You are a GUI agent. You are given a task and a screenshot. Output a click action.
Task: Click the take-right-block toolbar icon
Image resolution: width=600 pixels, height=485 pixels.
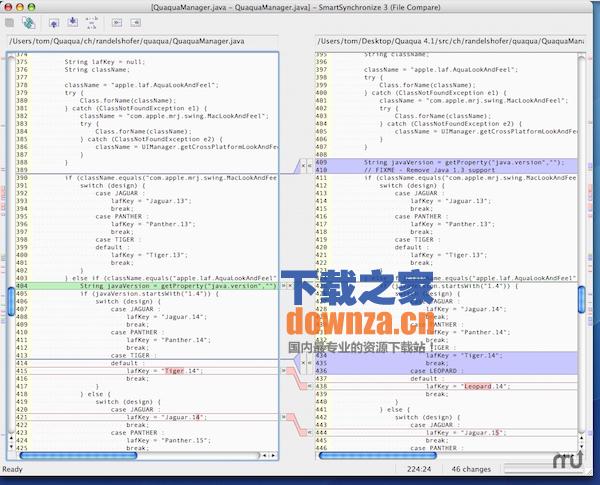[x=135, y=23]
